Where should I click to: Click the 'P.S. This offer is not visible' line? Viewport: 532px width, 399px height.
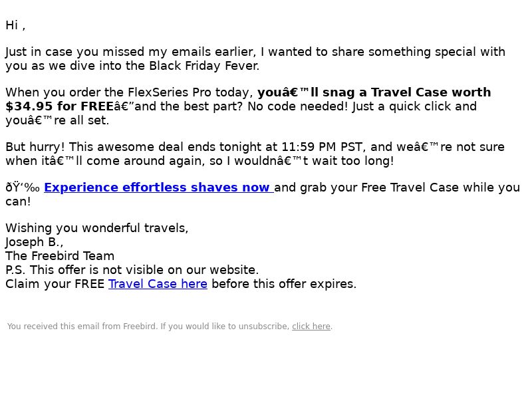pos(132,270)
